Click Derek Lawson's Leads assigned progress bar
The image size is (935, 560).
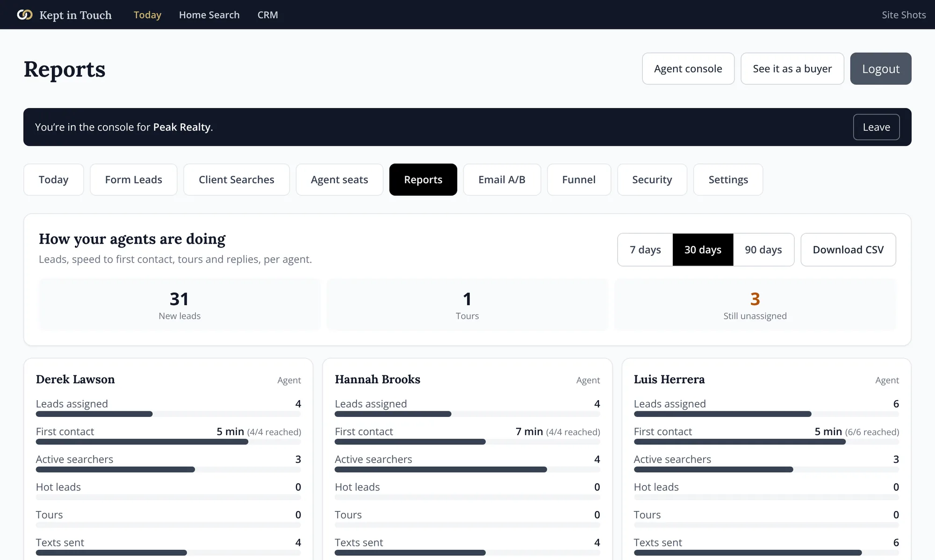point(168,414)
